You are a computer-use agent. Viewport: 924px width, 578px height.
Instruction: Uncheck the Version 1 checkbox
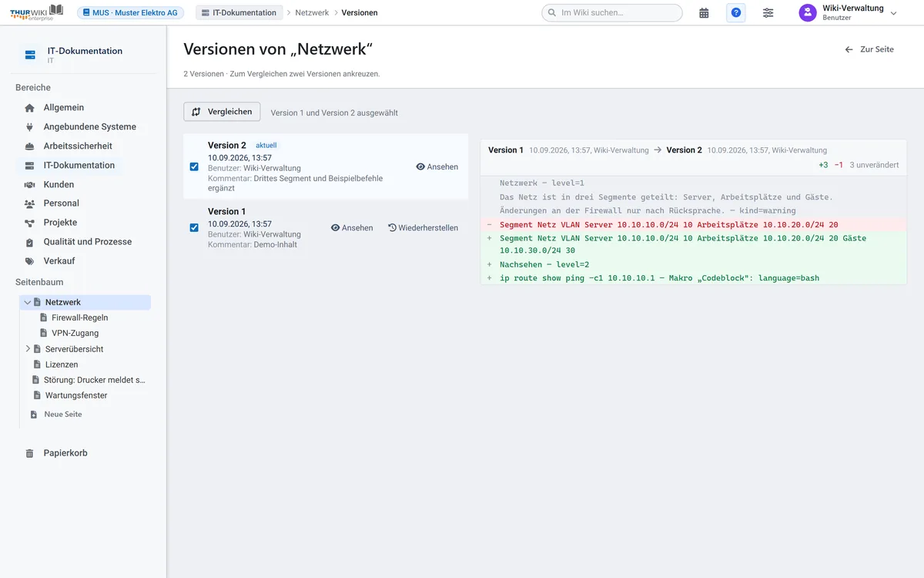(194, 227)
